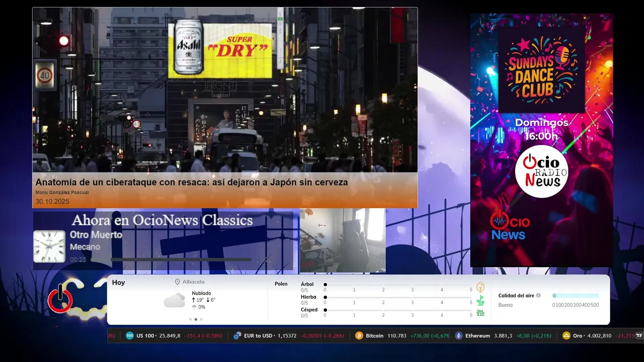Click the Hoy weather label
644x362 pixels.
point(118,283)
